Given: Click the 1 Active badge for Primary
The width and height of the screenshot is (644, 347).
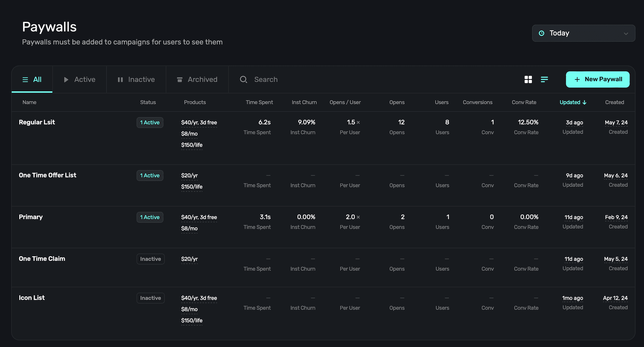Looking at the screenshot, I should coord(150,217).
